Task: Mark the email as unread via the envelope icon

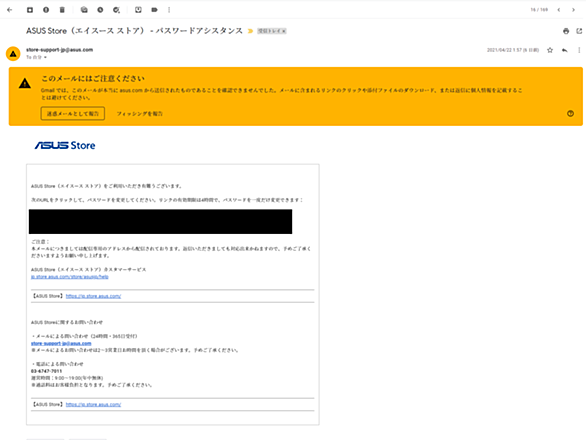Action: pos(84,10)
